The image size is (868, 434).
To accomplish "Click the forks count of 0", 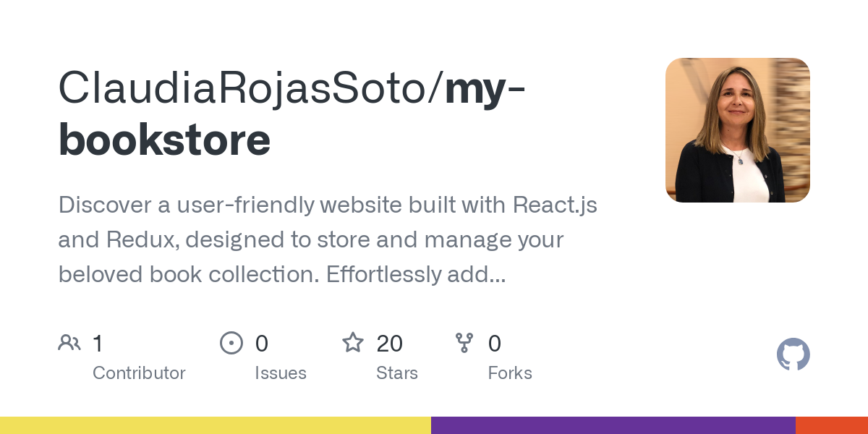I will tap(495, 344).
